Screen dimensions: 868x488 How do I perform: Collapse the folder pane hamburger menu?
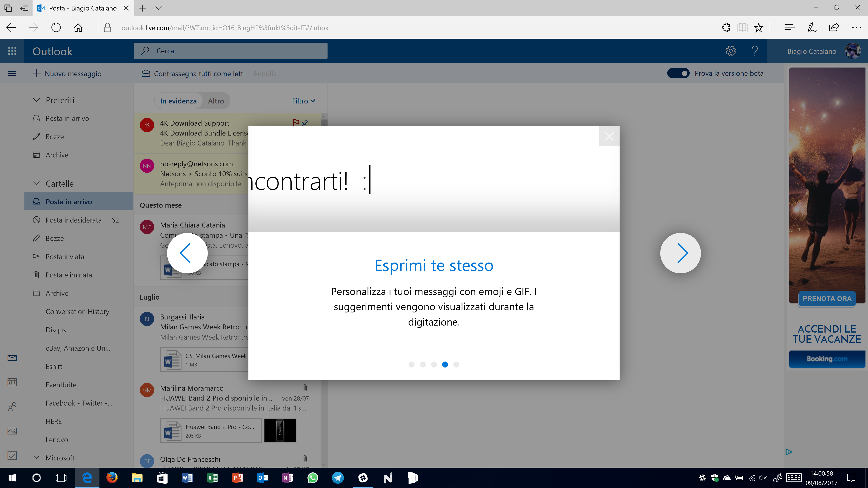(x=12, y=73)
